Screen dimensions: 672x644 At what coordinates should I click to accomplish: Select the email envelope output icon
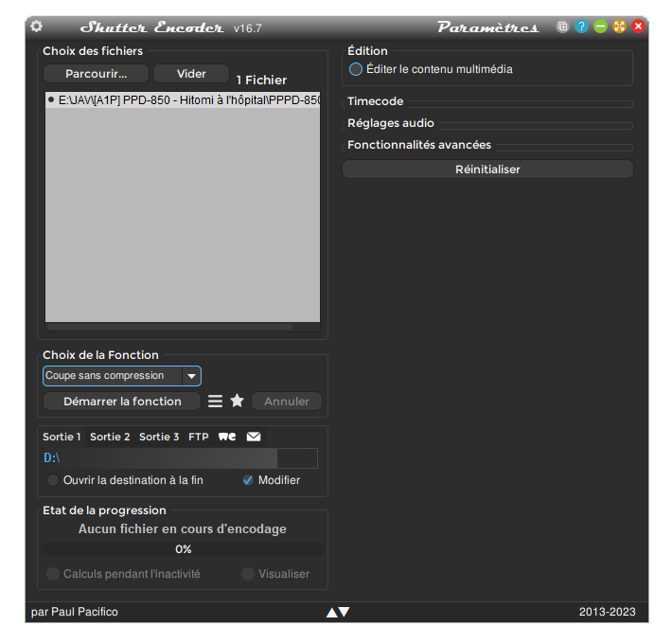pos(254,437)
